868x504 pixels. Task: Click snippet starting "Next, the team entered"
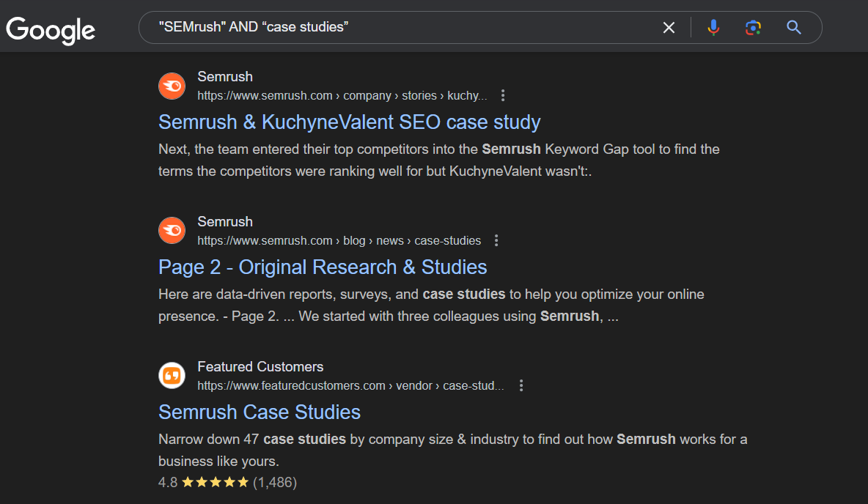point(439,160)
